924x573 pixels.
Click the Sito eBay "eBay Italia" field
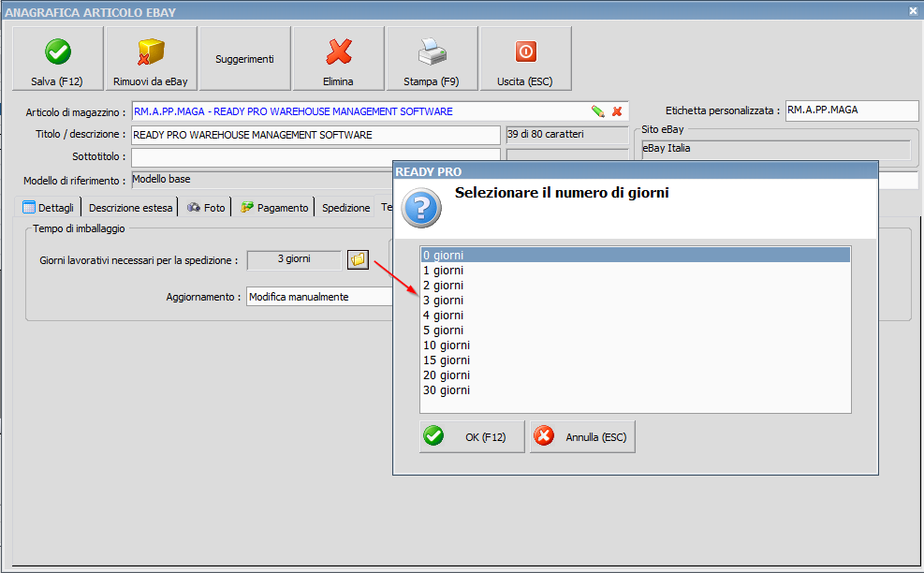click(x=776, y=149)
